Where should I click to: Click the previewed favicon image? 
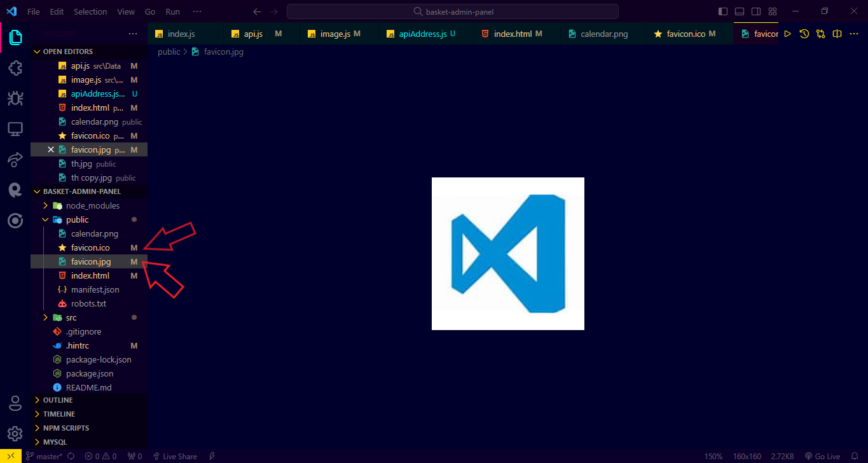click(x=508, y=254)
